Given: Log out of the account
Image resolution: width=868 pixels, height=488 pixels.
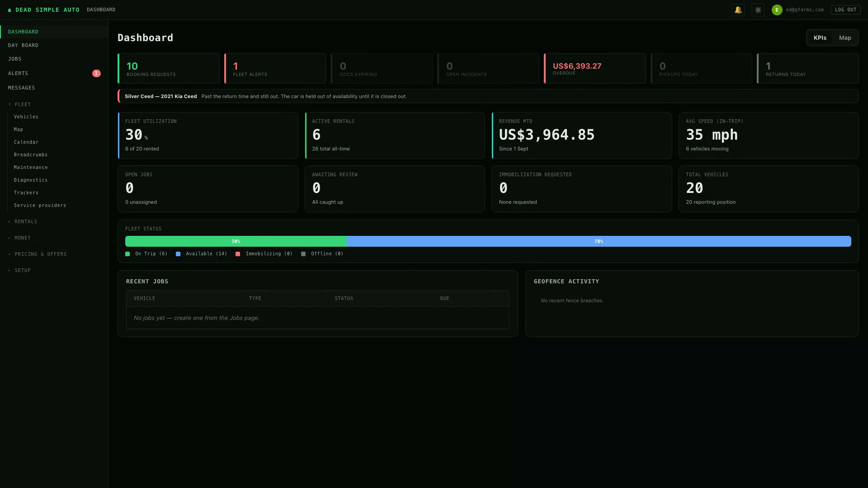Looking at the screenshot, I should tap(845, 9).
